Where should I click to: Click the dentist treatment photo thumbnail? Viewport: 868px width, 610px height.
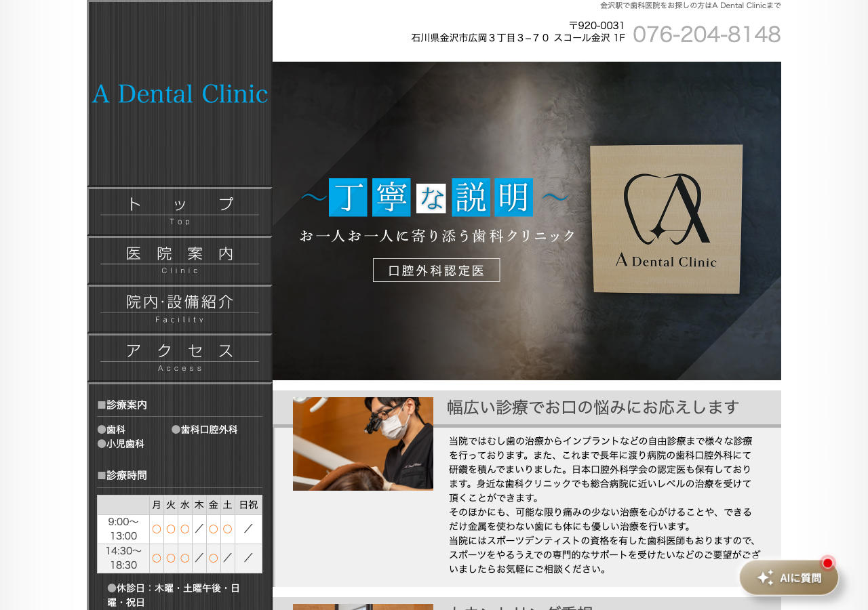pos(363,444)
